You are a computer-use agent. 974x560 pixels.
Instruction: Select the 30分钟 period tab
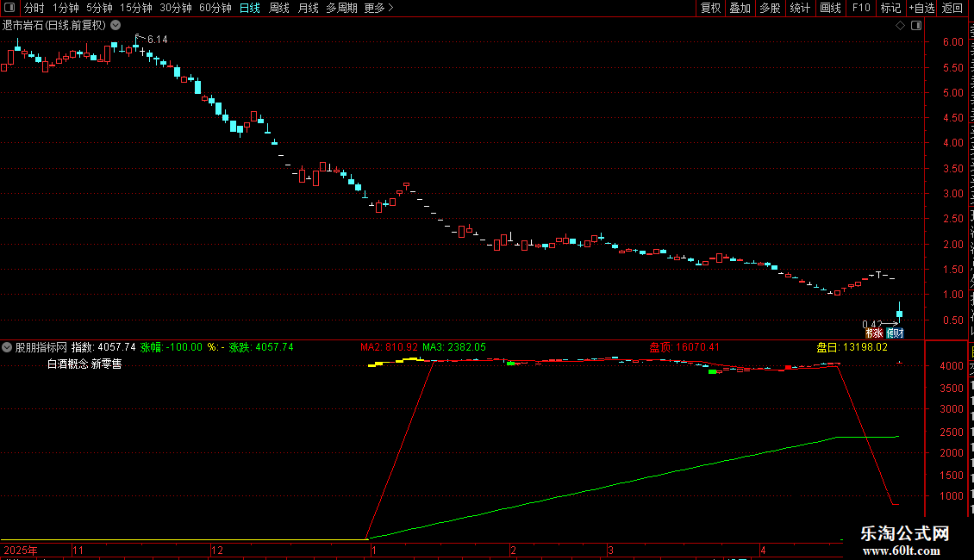click(176, 8)
